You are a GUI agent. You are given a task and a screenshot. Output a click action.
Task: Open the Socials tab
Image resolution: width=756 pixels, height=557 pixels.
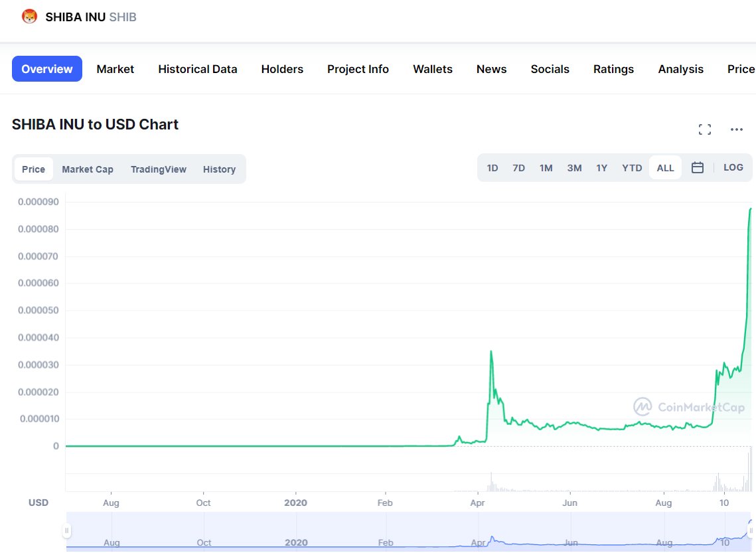pos(550,69)
